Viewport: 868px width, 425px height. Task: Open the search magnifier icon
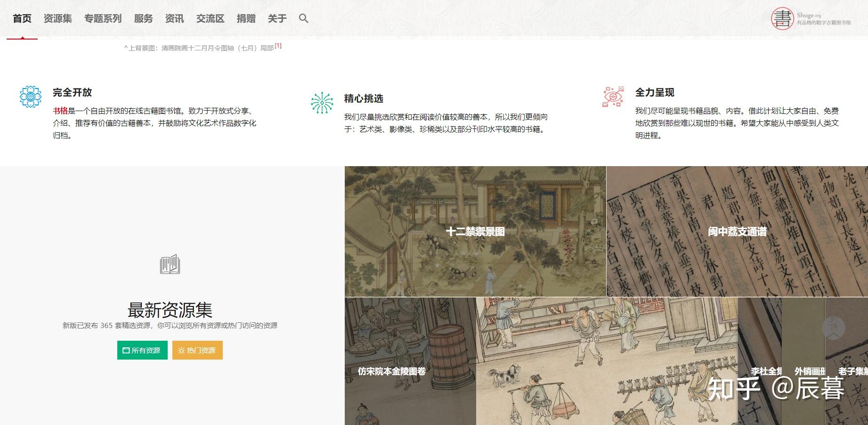point(303,18)
